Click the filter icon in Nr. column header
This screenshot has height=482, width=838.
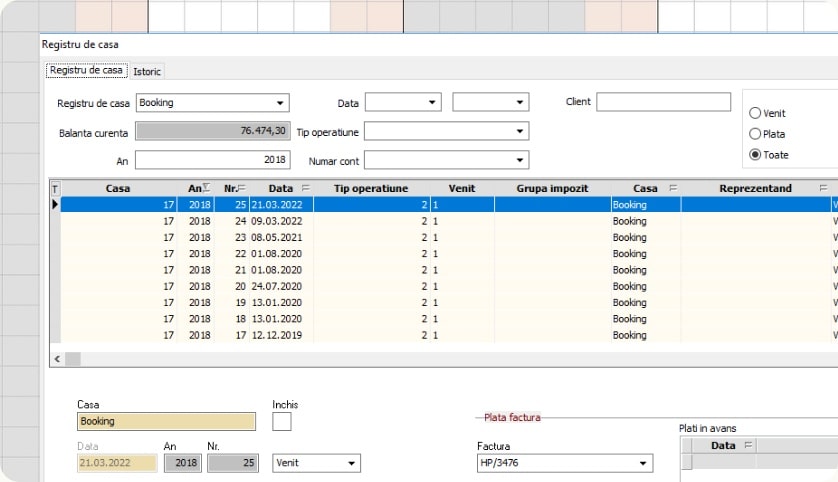[x=244, y=188]
